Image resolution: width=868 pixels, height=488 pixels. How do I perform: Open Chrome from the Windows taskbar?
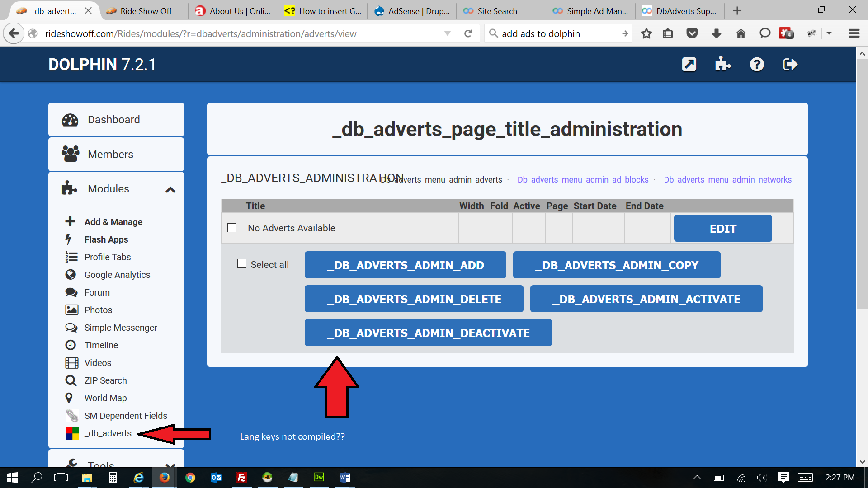coord(190,478)
